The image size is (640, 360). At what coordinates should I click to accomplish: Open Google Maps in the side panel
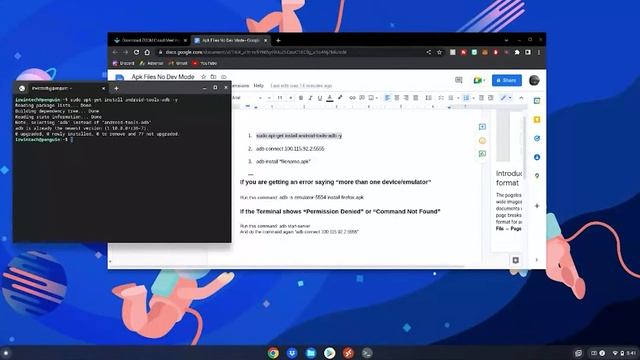pyautogui.click(x=537, y=176)
